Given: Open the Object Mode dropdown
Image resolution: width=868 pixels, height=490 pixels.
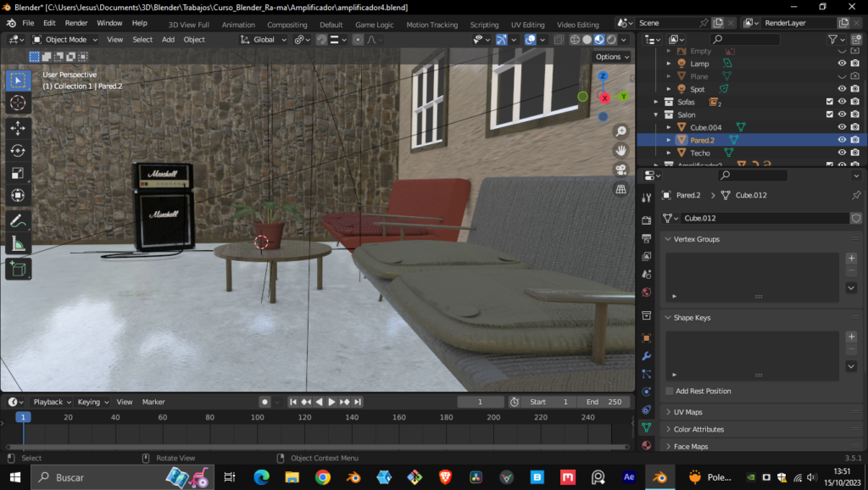Looking at the screenshot, I should pyautogui.click(x=64, y=39).
